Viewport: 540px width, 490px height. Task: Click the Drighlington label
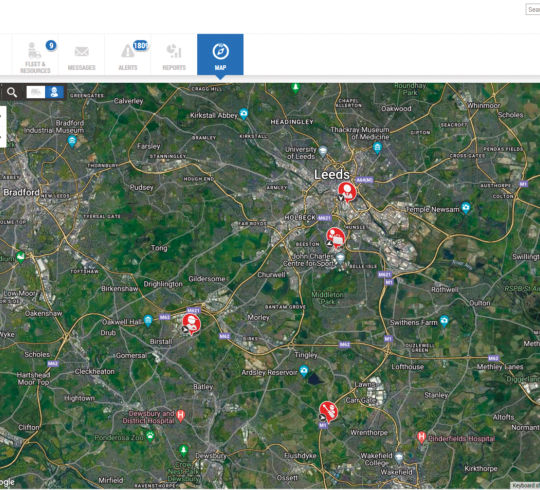click(163, 284)
